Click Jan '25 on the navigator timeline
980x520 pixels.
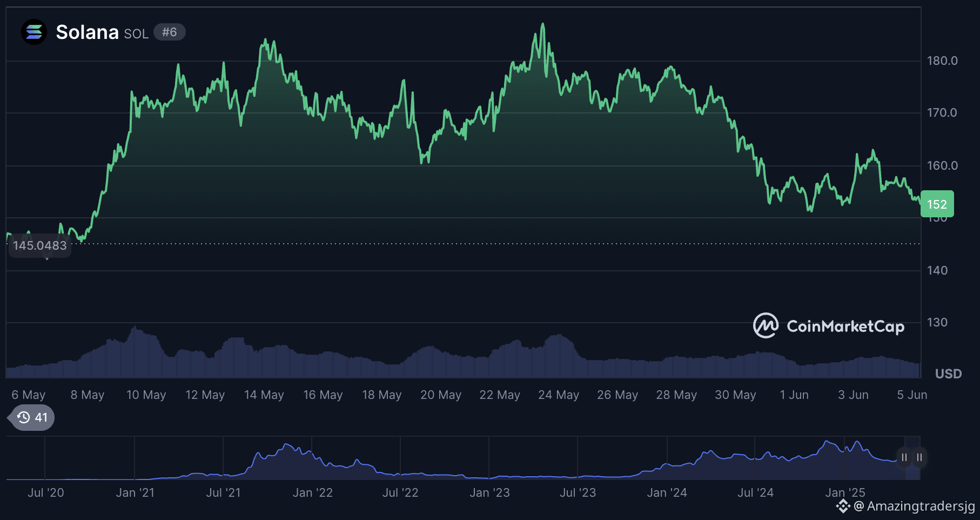[845, 492]
